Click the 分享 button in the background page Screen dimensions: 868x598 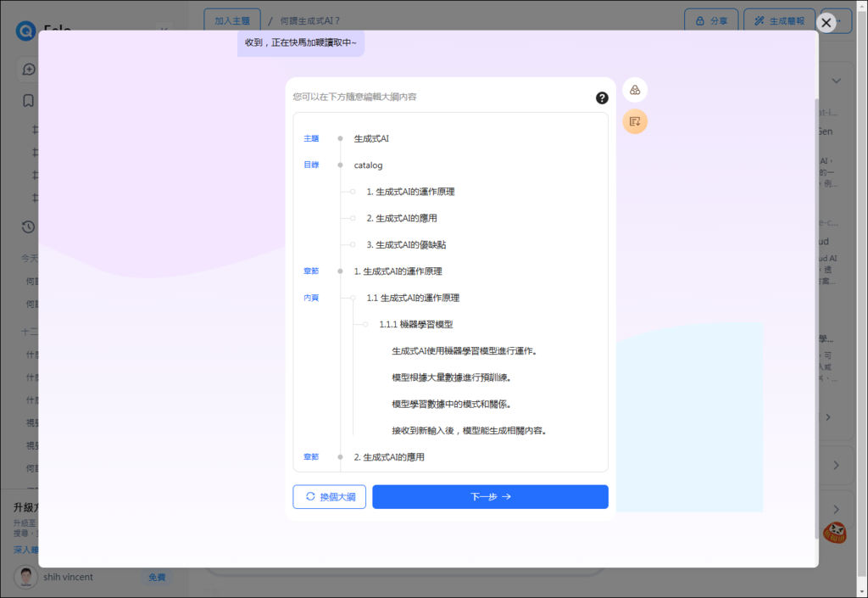coord(711,21)
